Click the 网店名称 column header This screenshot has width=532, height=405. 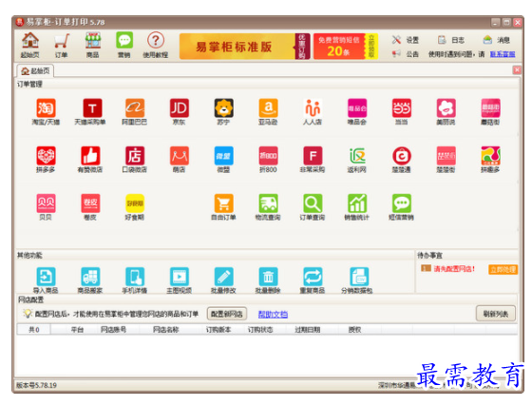coord(166,330)
